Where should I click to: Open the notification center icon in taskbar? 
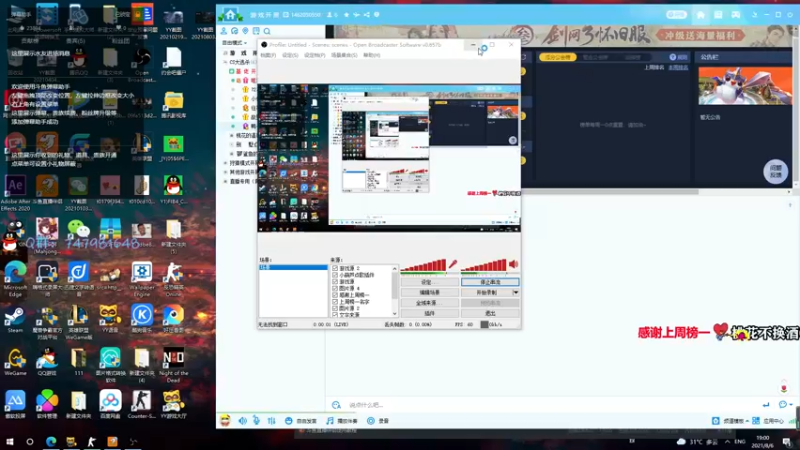point(787,442)
